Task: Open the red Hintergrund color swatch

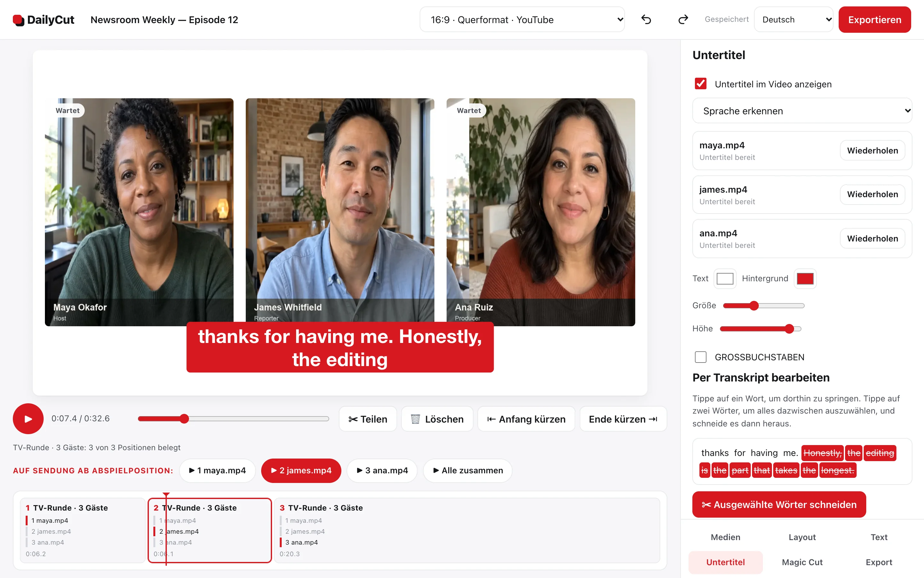Action: pos(805,278)
